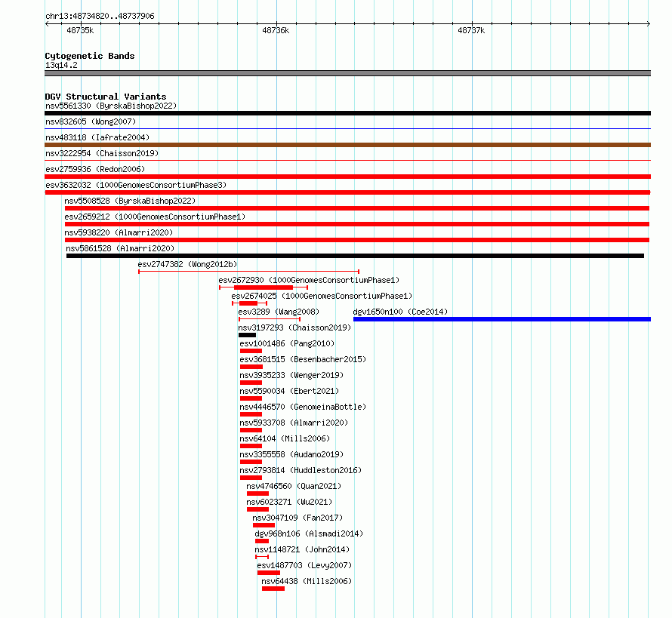
Task: Click nsv3355558 (Audano2019) label
Action: click(x=291, y=454)
